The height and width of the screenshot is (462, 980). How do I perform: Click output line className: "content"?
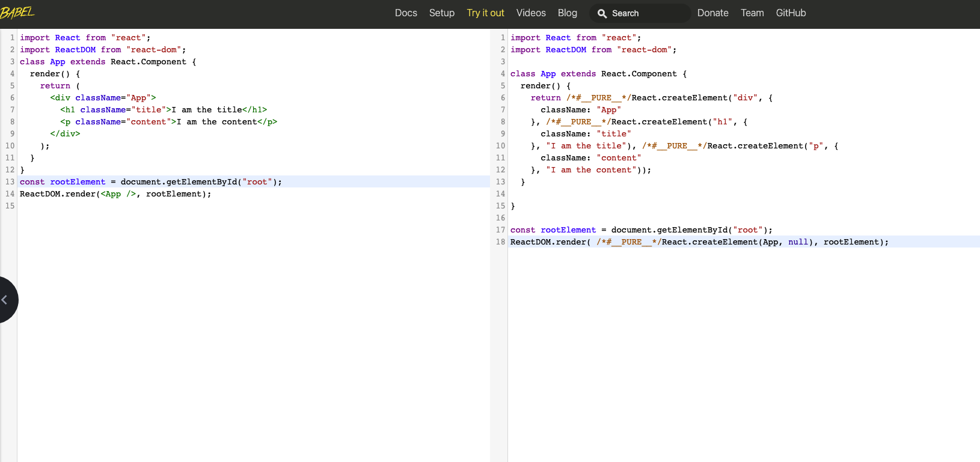coord(591,157)
